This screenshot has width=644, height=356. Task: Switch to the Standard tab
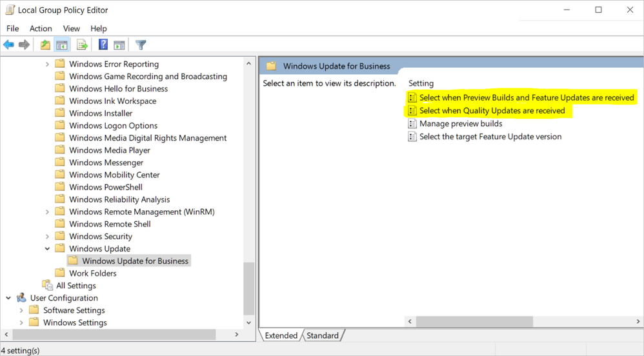323,335
